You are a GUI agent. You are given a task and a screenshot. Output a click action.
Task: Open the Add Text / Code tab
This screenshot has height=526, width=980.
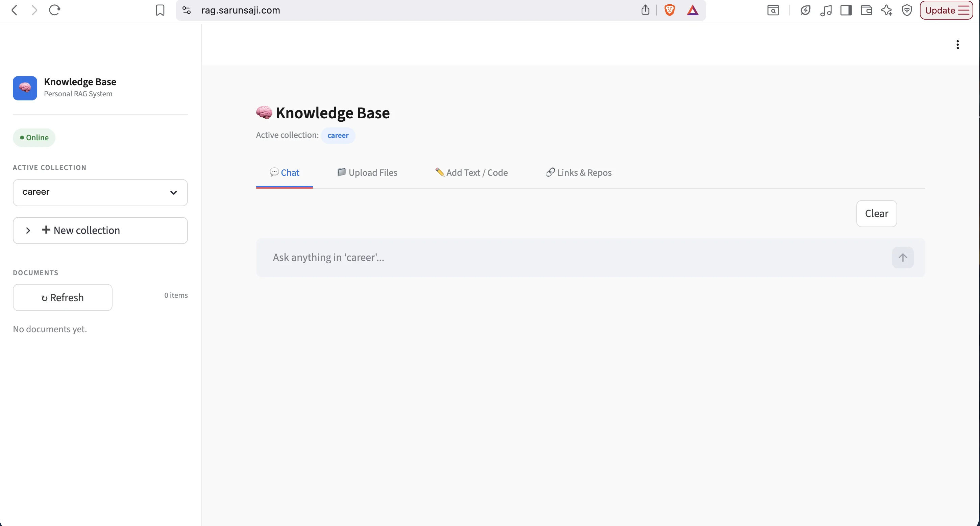[471, 173]
